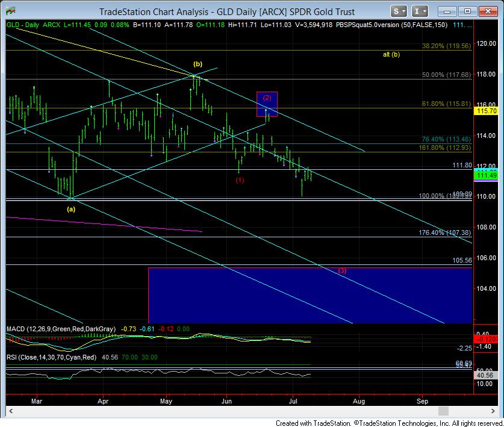Select the (3) wave label on blue zone
Image resolution: width=504 pixels, height=427 pixels.
[x=342, y=270]
